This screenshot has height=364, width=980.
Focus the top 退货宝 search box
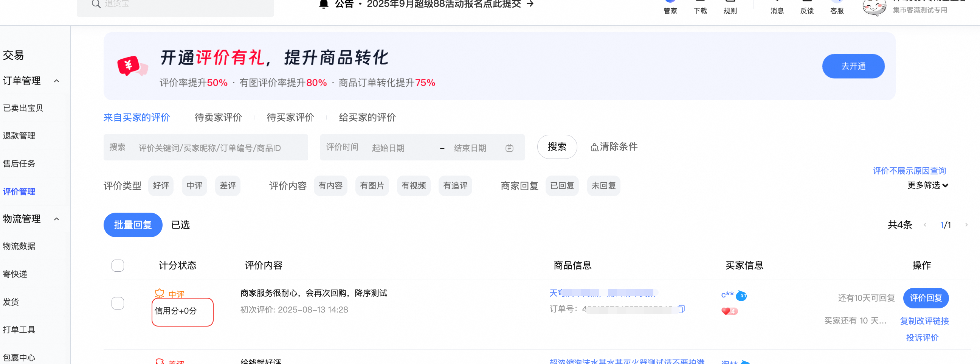point(175,6)
